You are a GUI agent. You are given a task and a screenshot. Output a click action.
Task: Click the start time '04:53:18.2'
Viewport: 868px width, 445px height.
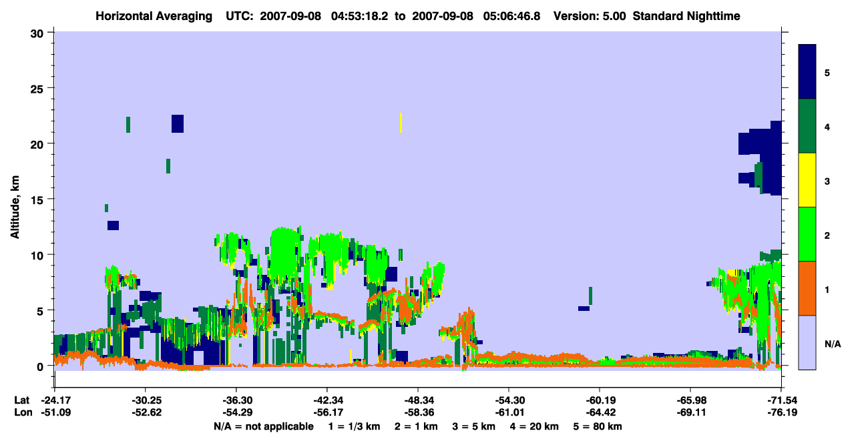click(361, 16)
